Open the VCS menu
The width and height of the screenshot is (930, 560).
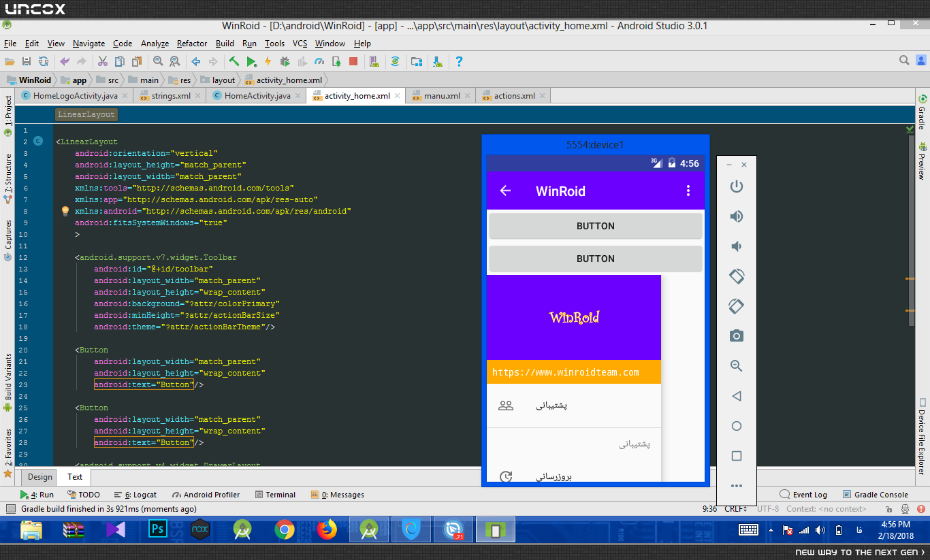pyautogui.click(x=300, y=44)
